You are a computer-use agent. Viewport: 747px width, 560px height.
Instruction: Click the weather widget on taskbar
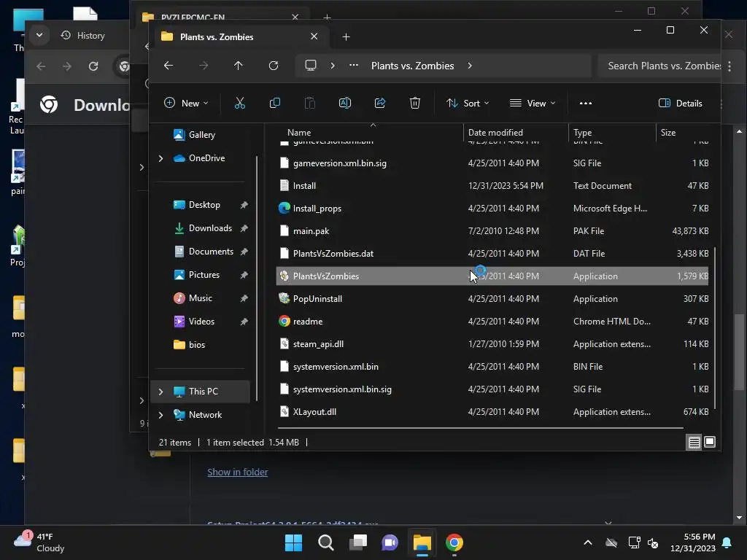point(39,542)
